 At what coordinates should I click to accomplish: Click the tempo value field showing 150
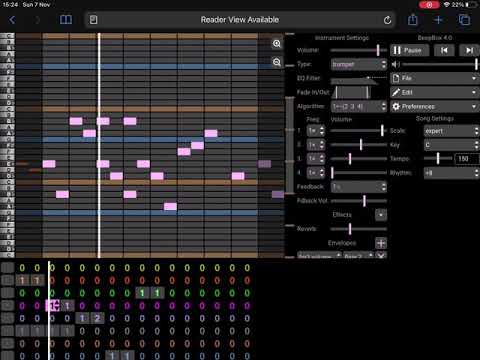[x=467, y=159]
